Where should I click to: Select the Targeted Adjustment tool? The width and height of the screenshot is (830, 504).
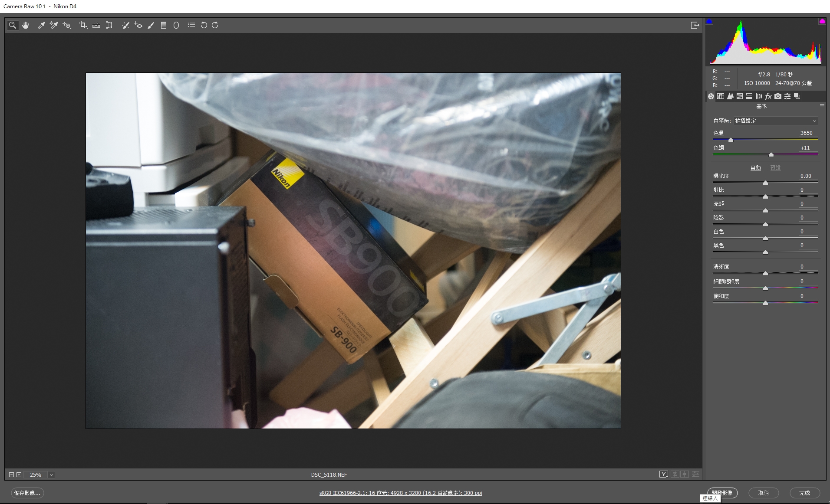pyautogui.click(x=67, y=25)
